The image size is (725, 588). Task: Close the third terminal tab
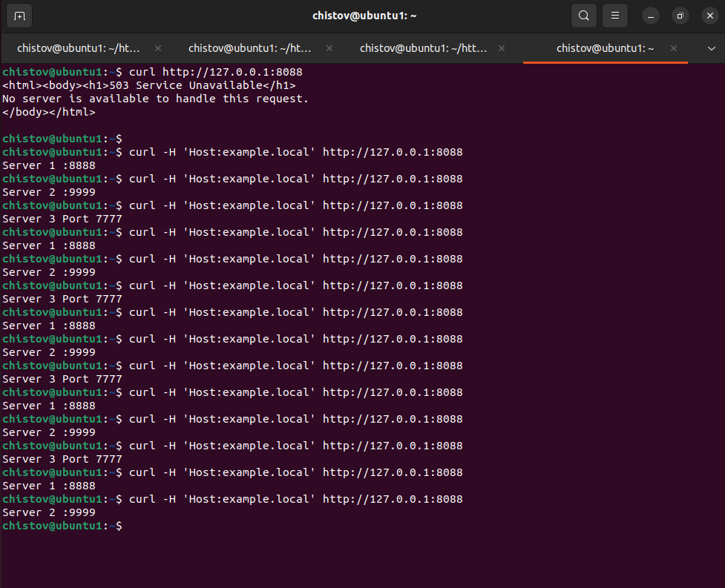[501, 47]
